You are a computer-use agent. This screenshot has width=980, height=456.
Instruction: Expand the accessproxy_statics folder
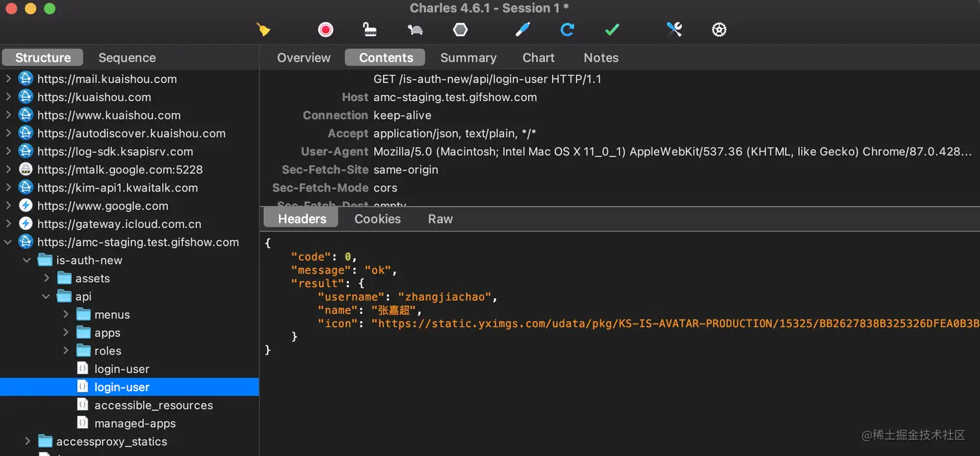tap(27, 442)
